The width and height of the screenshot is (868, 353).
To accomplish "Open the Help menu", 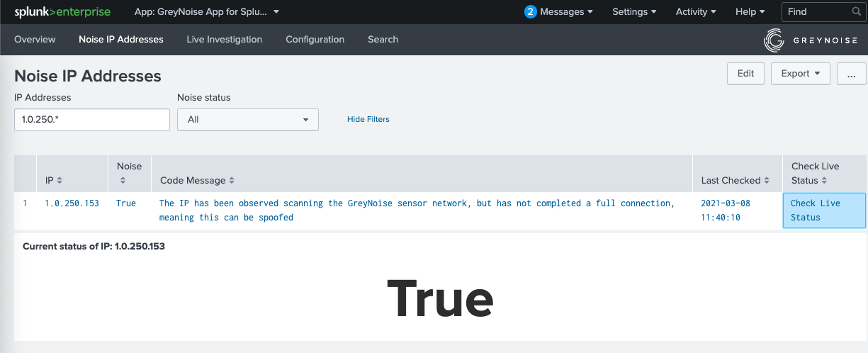I will point(750,12).
